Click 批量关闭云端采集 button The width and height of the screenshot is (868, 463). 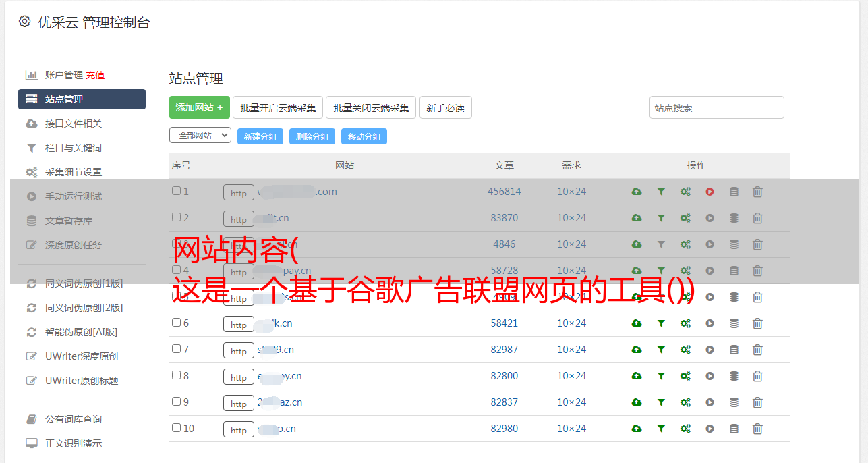pos(371,107)
